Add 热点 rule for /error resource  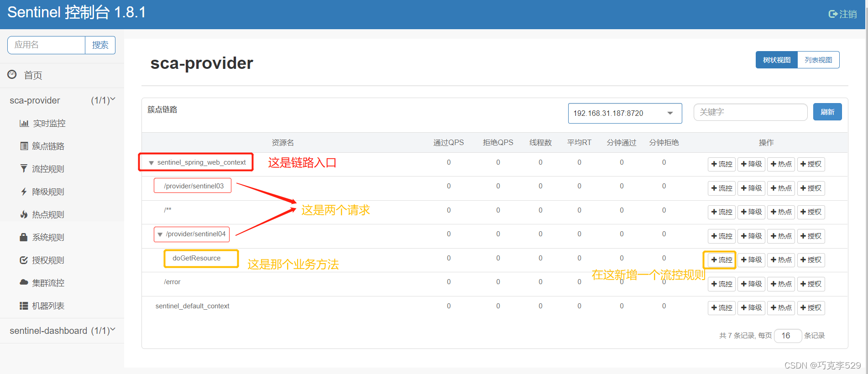[781, 284]
